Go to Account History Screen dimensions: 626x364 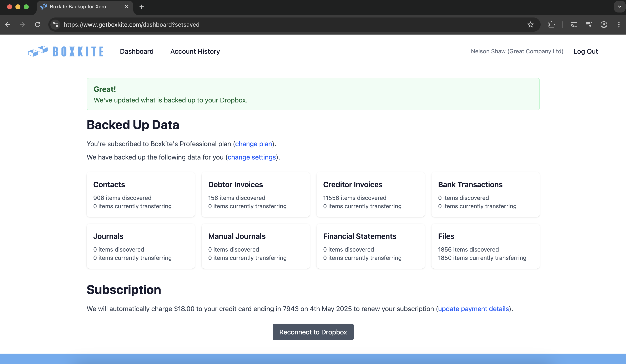[195, 51]
